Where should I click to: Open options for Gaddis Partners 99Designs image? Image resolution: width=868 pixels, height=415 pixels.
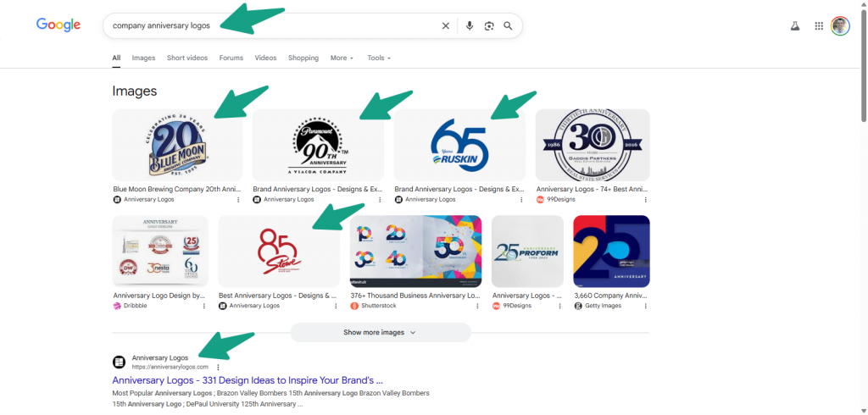(645, 199)
